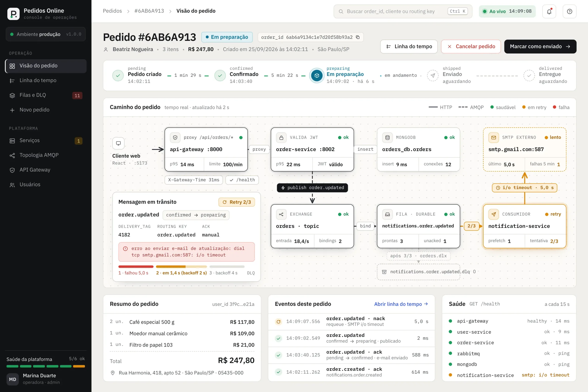Click the MONGODB database icon
Viewport: 588px width, 392px height.
tap(387, 138)
